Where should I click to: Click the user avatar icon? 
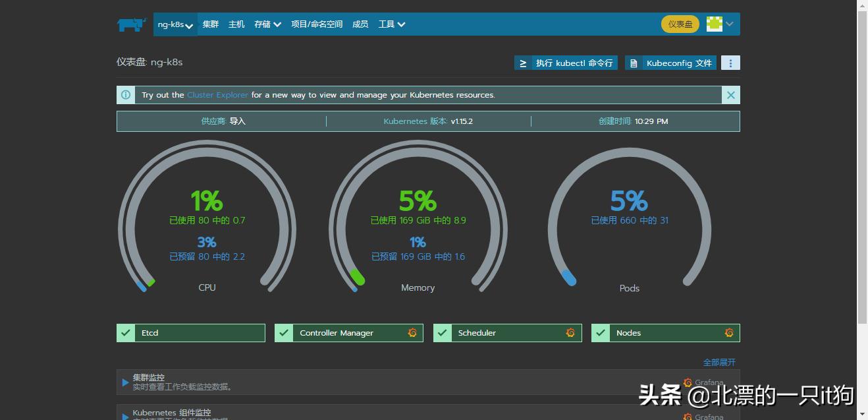[x=714, y=24]
